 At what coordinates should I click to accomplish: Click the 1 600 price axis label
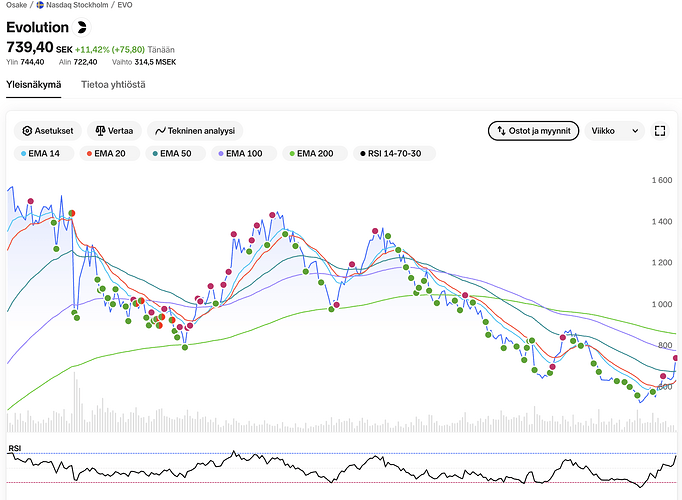click(x=662, y=180)
